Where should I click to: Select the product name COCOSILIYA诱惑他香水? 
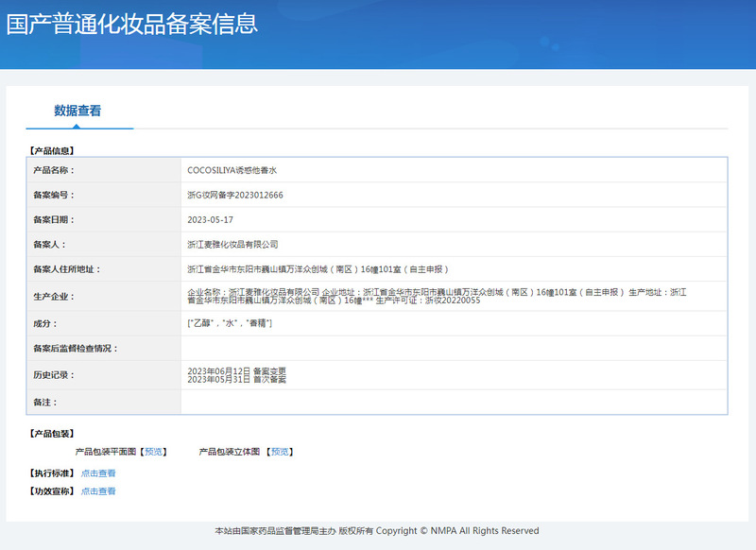(232, 170)
